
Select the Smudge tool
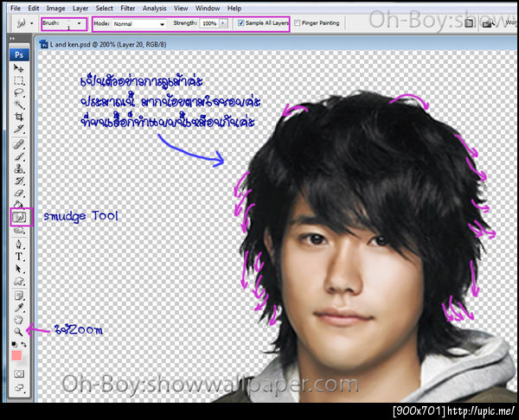(19, 217)
